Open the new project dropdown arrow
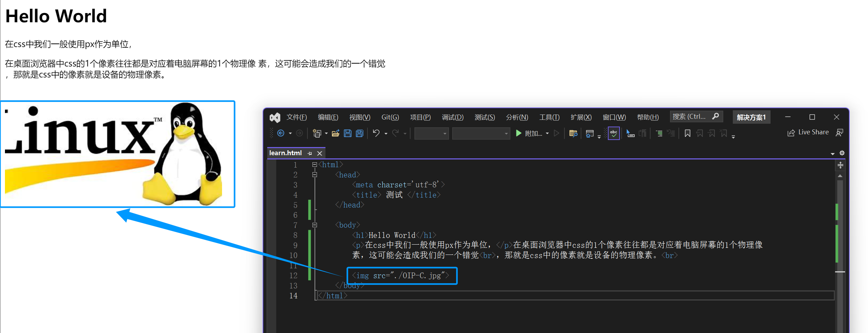The width and height of the screenshot is (868, 333). [326, 134]
